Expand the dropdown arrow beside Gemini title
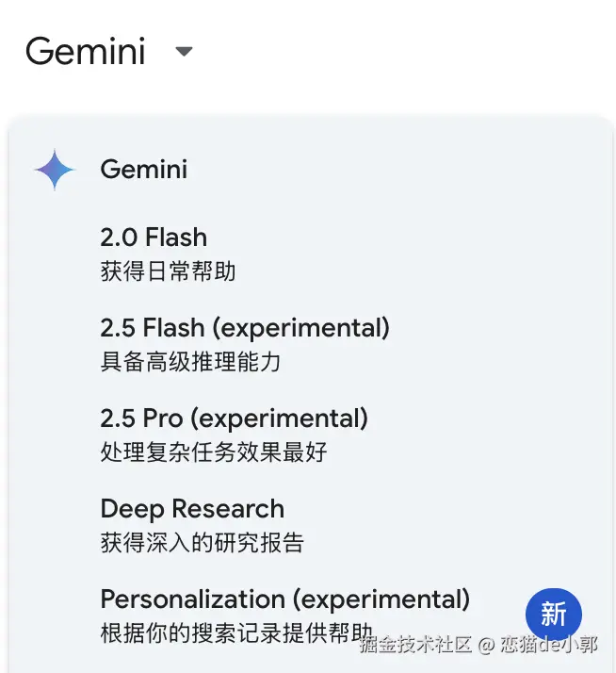616x673 pixels. click(x=185, y=51)
